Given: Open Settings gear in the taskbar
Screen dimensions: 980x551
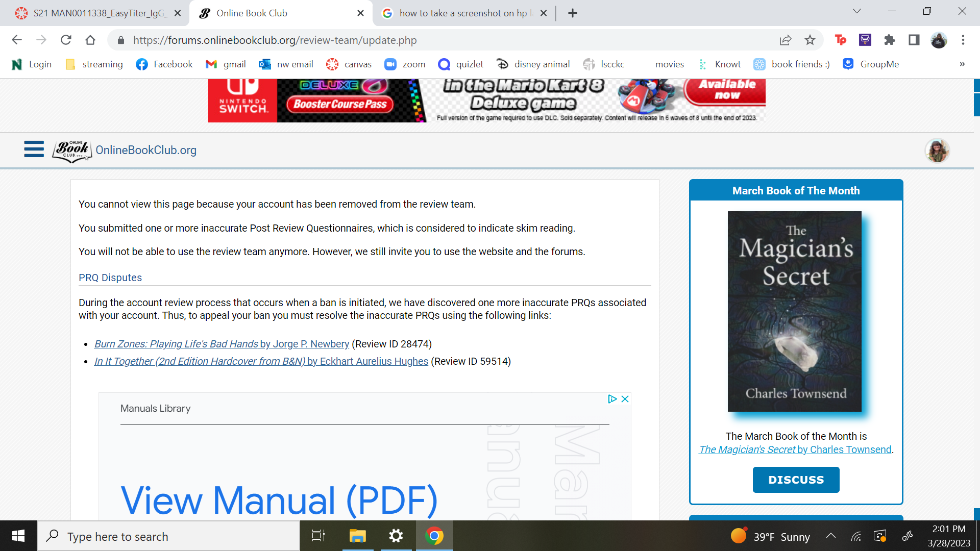Looking at the screenshot, I should coord(396,536).
